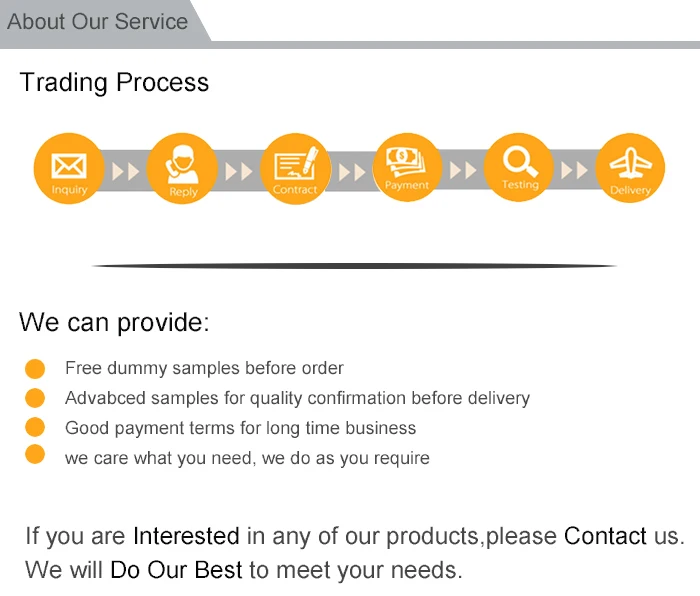Click arrows between Contract and Payment
Image resolution: width=700 pixels, height=596 pixels.
click(351, 171)
